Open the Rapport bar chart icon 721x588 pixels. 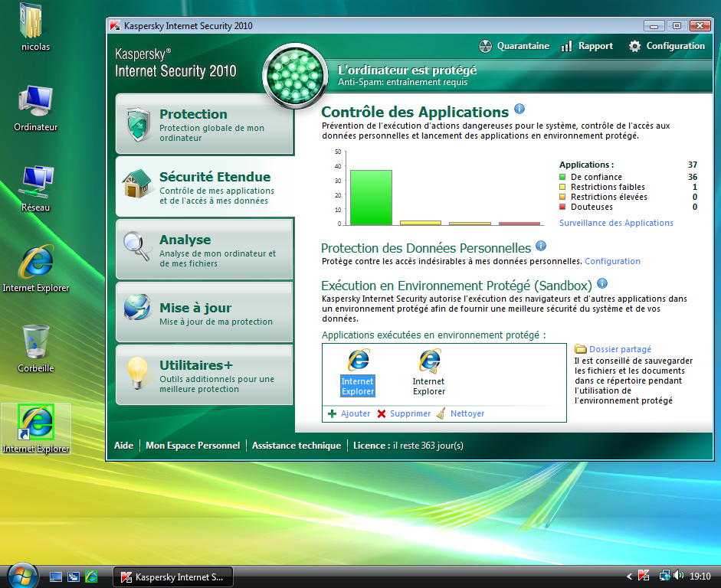(566, 46)
